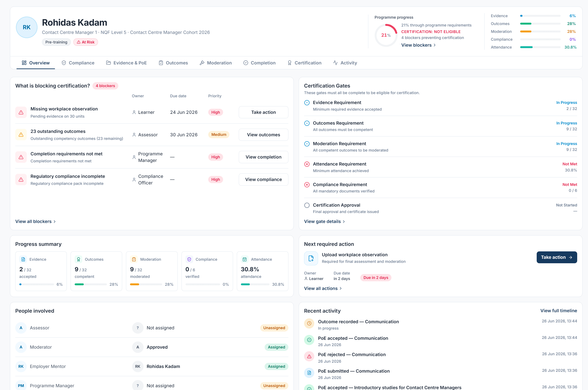Click Completion requirements not met alert icon

21,157
